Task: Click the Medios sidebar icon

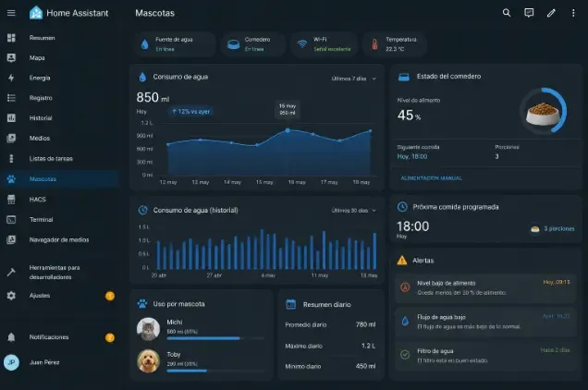Action: pyautogui.click(x=11, y=138)
